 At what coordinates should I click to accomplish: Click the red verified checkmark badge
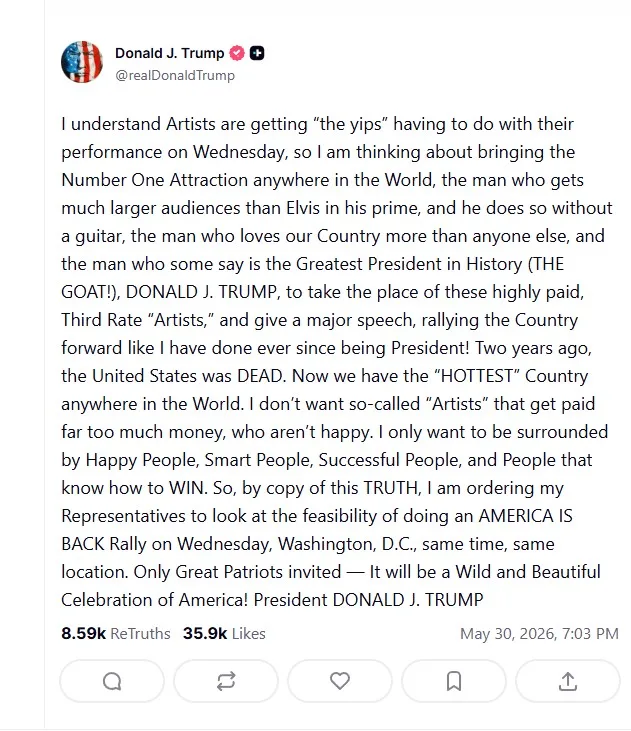tap(237, 53)
